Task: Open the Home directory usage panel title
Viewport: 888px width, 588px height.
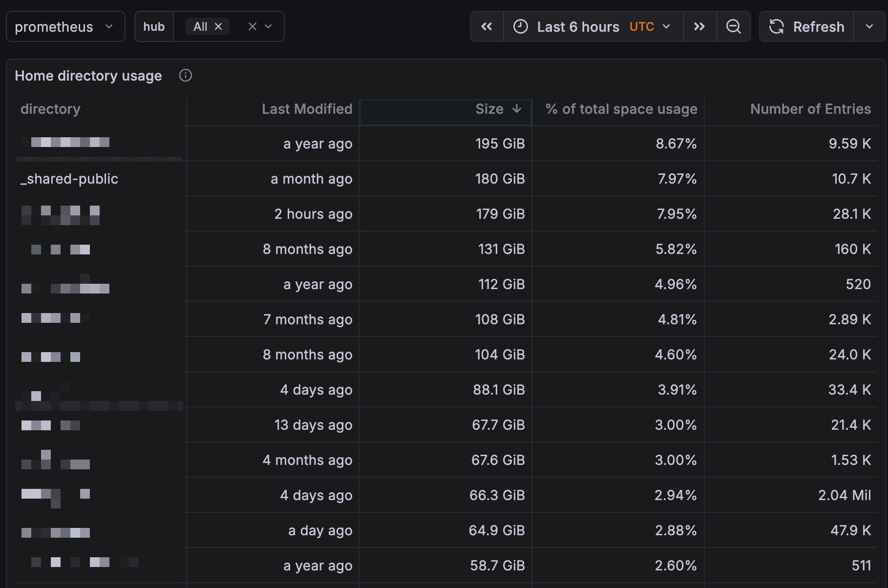Action: 88,76
